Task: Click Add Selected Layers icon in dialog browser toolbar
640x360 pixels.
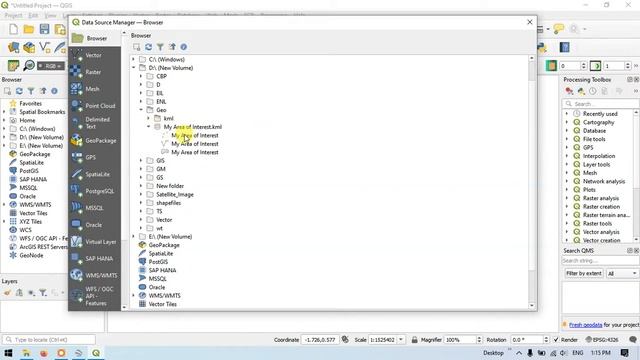Action: click(137, 47)
